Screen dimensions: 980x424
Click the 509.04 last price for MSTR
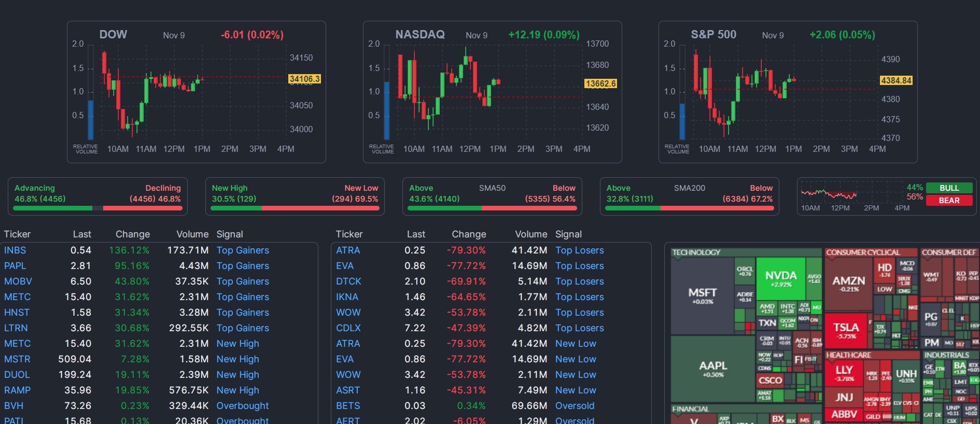[75, 359]
